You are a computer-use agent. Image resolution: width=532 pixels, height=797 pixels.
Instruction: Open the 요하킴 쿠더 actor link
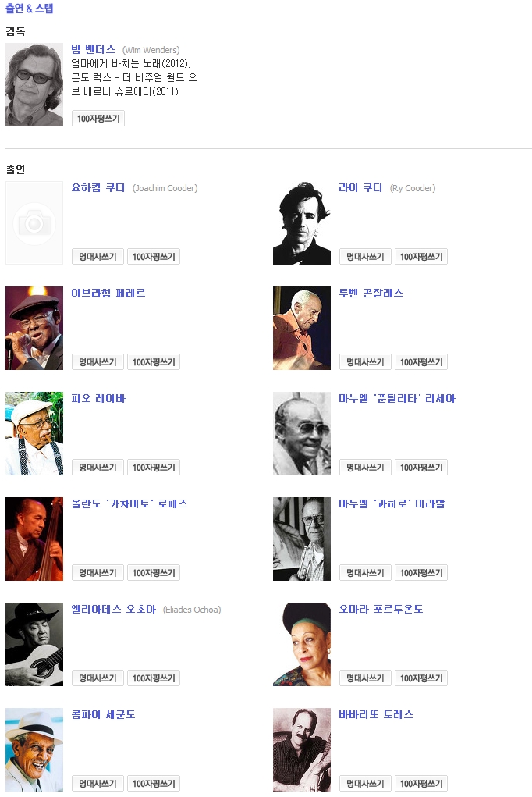(98, 187)
